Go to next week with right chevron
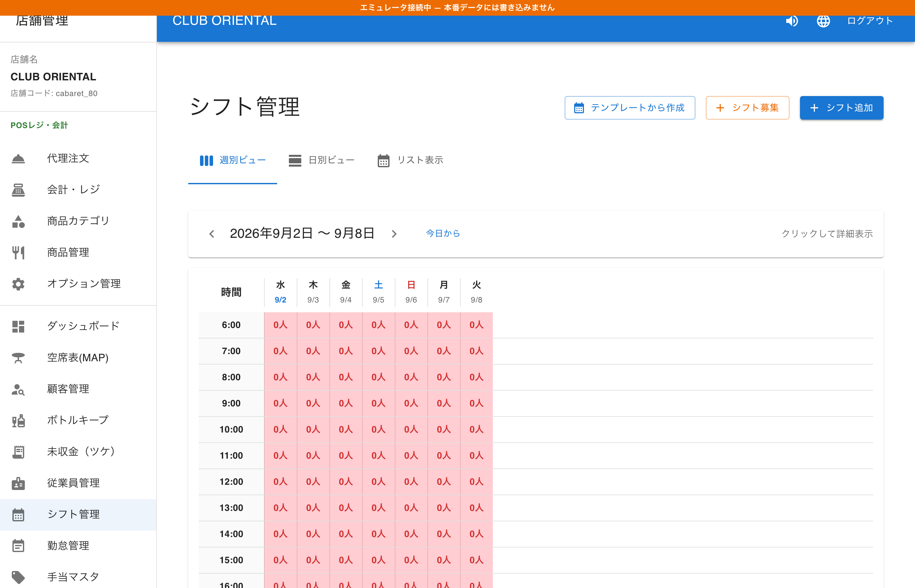The width and height of the screenshot is (915, 588). click(x=394, y=234)
